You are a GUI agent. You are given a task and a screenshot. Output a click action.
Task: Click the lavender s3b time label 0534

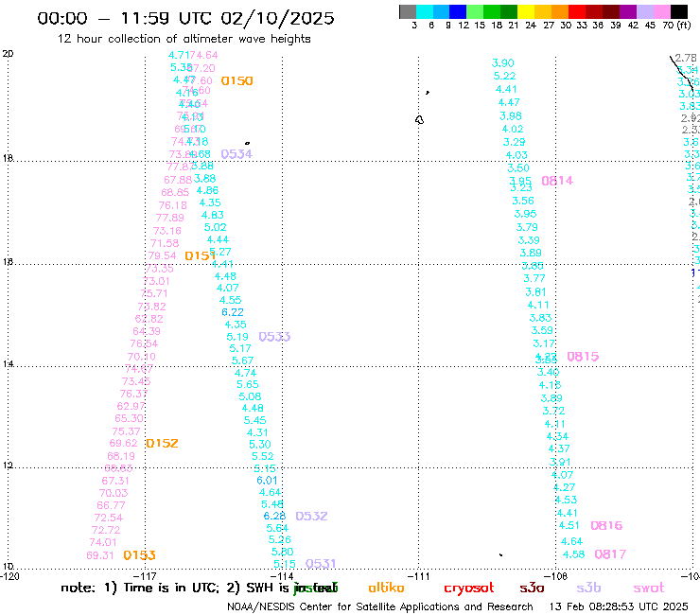[x=236, y=154]
